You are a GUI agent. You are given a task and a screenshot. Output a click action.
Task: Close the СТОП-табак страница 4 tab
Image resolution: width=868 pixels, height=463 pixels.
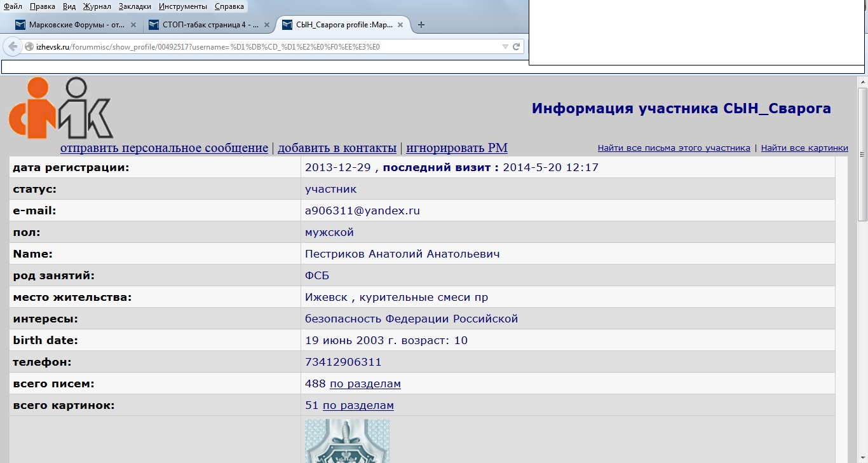coord(267,25)
